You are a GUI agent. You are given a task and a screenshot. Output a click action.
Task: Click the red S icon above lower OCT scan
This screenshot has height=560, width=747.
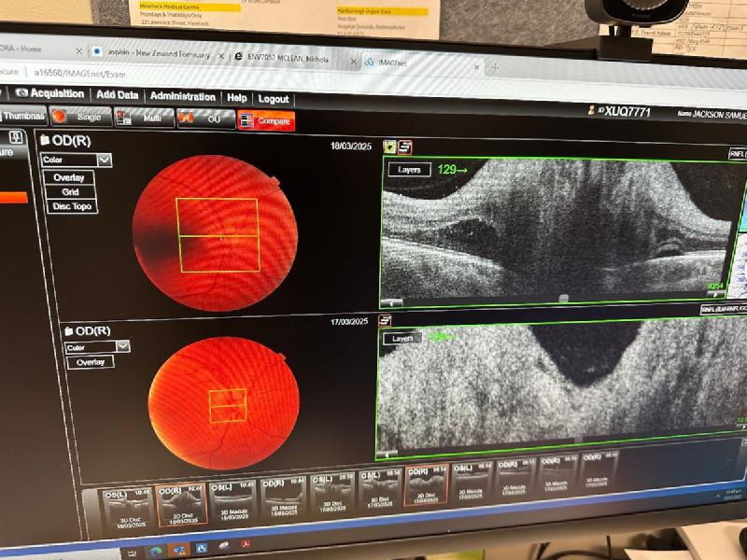tap(385, 320)
